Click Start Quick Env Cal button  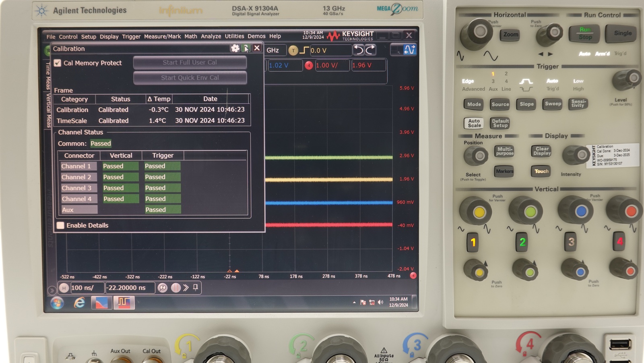190,78
